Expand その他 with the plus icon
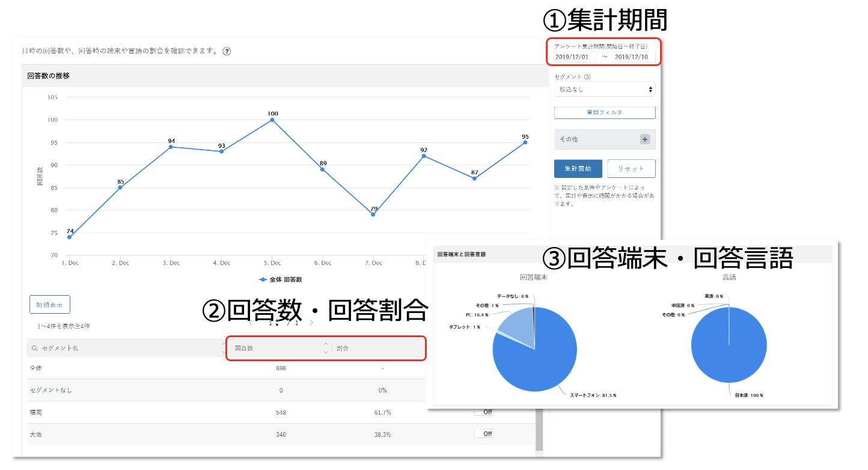 (x=645, y=139)
